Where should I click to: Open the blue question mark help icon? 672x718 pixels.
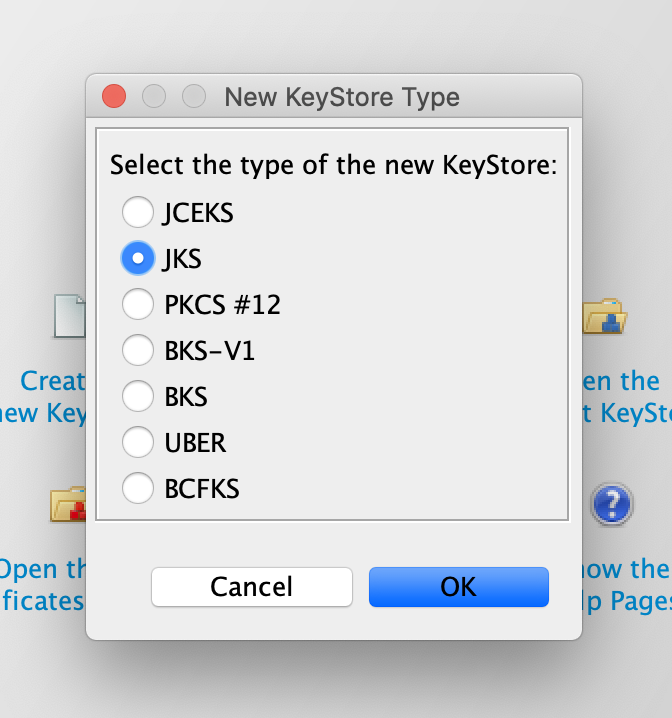(x=611, y=505)
